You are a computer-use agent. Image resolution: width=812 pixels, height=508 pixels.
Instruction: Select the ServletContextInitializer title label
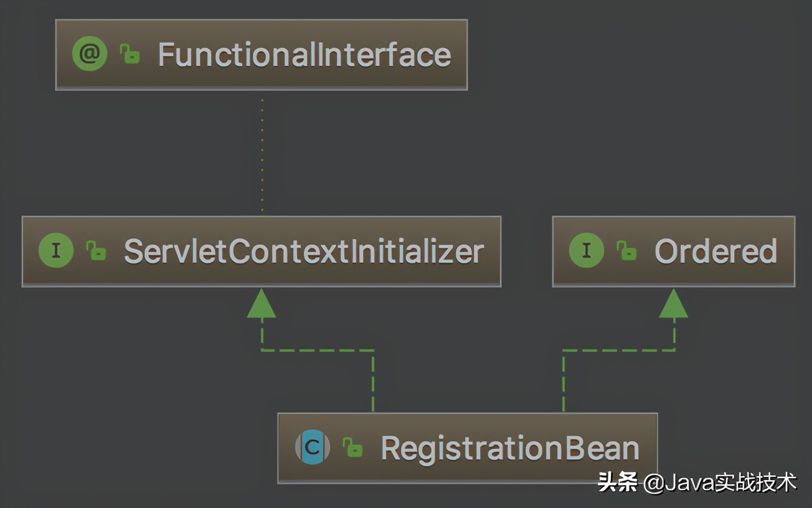click(x=303, y=251)
